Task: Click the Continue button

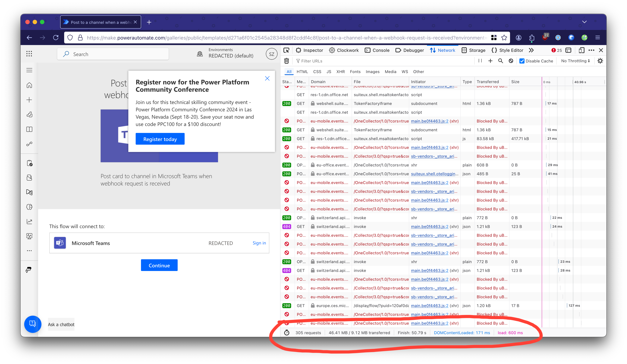Action: click(159, 265)
